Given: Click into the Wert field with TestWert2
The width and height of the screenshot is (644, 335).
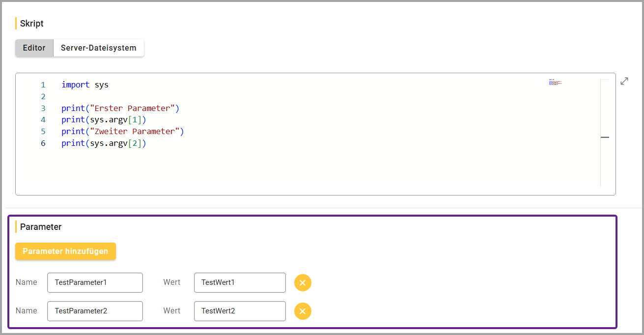Looking at the screenshot, I should coord(240,311).
